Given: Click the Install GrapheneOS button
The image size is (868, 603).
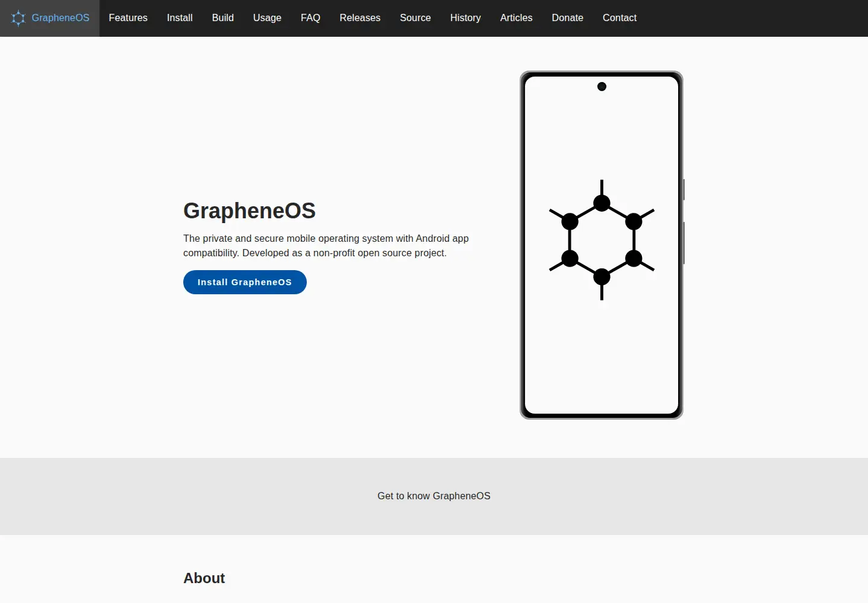Looking at the screenshot, I should click(x=245, y=282).
